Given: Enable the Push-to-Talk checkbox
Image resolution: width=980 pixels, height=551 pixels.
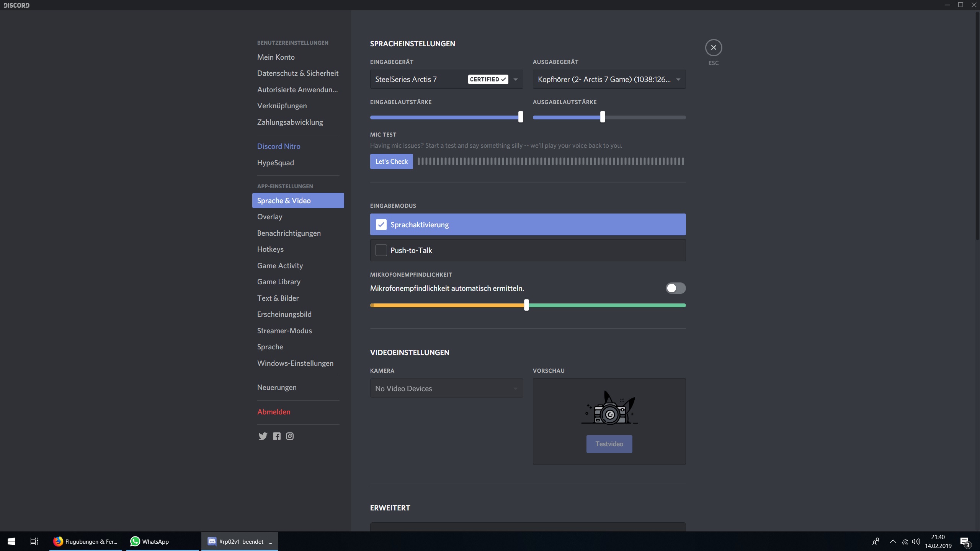Looking at the screenshot, I should 381,250.
